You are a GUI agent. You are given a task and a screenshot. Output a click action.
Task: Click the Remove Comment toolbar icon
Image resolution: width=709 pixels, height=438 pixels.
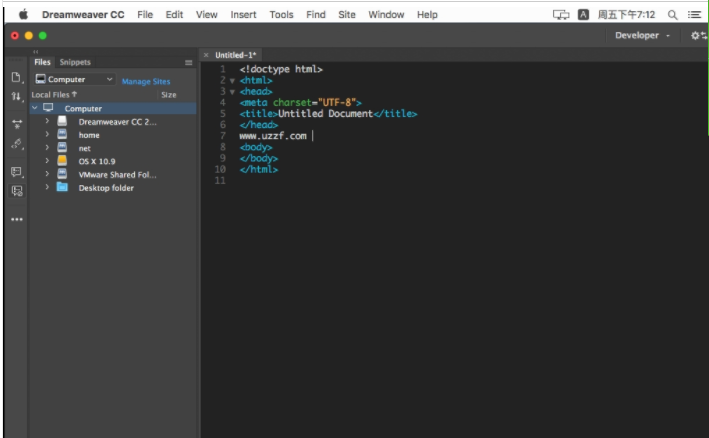(16, 190)
